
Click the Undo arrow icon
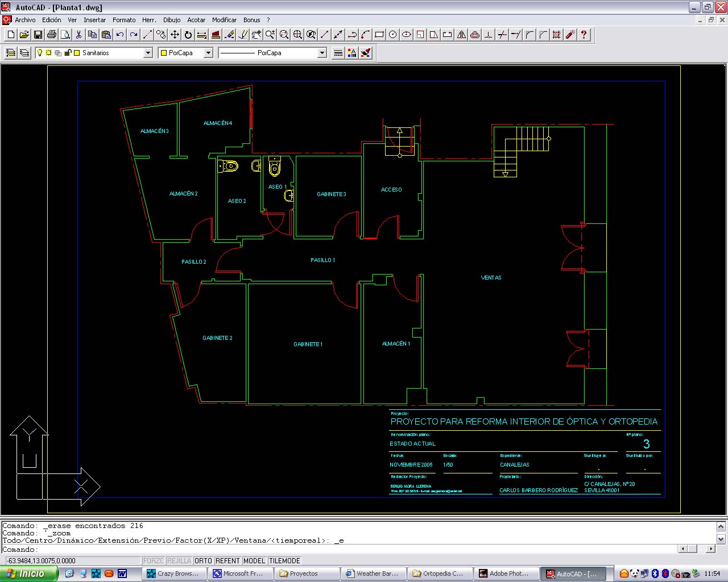coord(120,35)
